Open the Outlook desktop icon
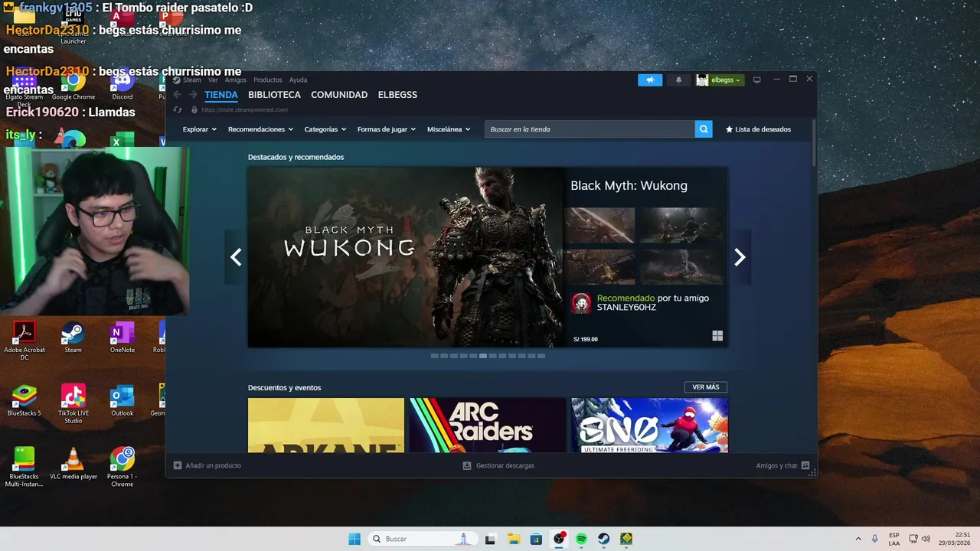980x551 pixels. 122,400
